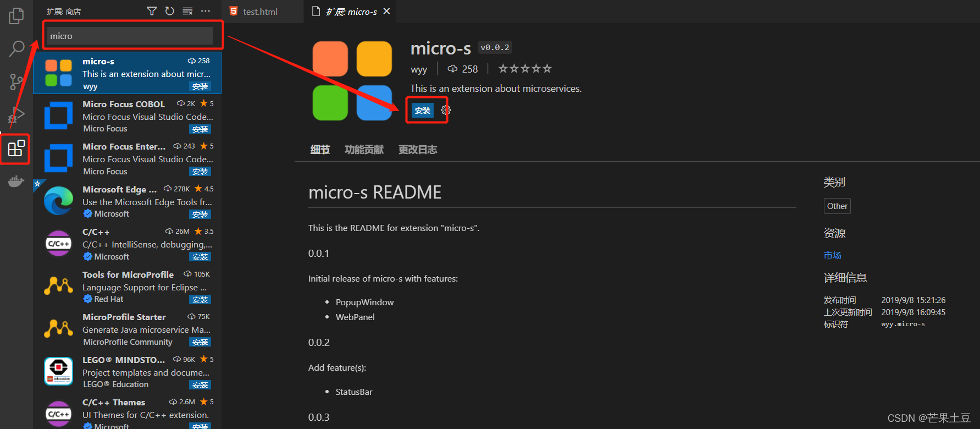
Task: Click the Red Hat verified publisher badge
Action: 88,299
